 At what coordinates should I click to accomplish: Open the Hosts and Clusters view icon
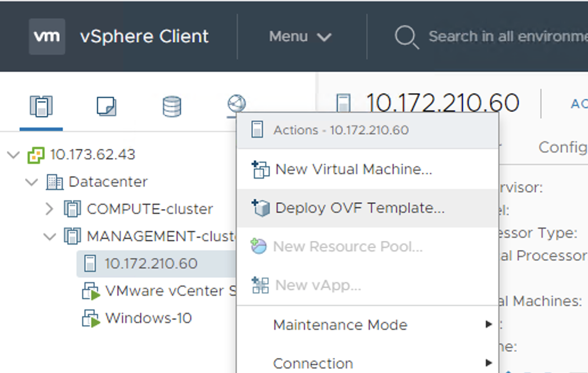pos(42,106)
